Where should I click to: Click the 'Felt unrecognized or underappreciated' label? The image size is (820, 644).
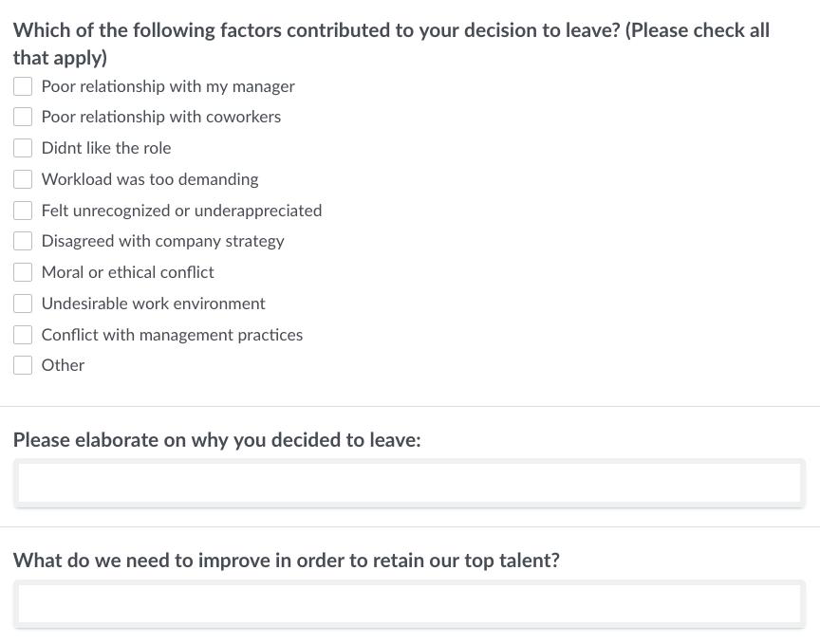point(181,211)
